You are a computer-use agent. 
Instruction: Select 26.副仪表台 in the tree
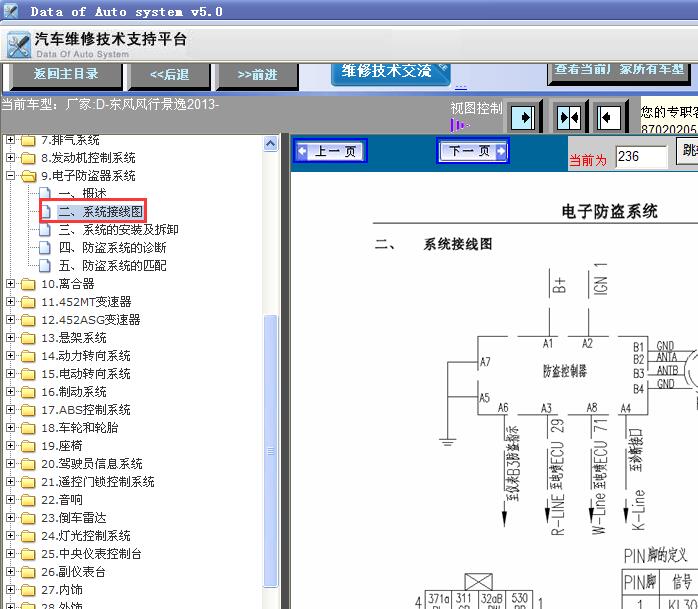73,572
